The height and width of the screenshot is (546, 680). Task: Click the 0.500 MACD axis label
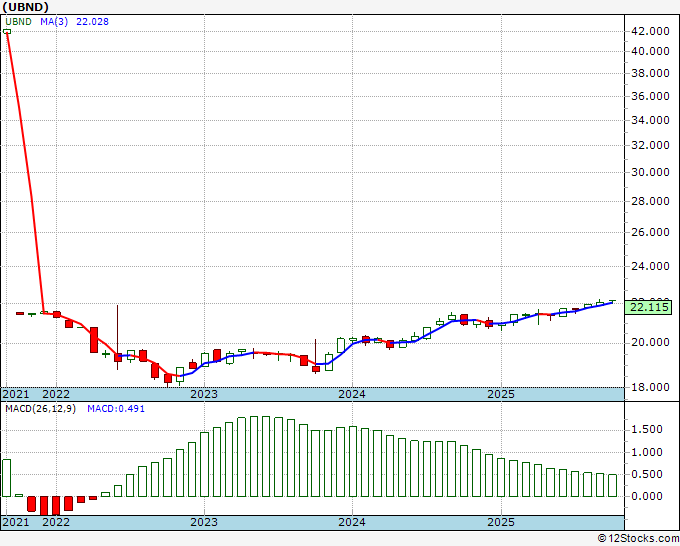point(647,474)
